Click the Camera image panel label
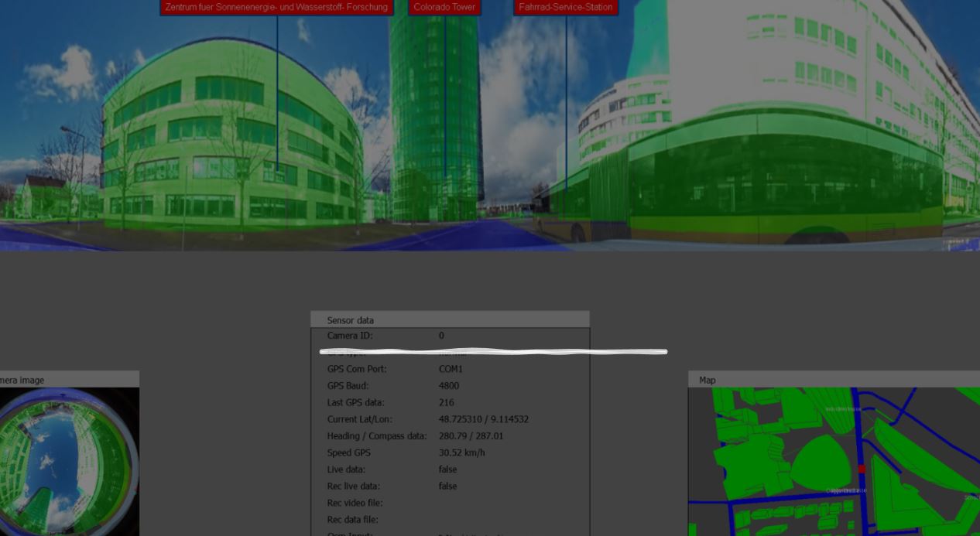Image resolution: width=980 pixels, height=536 pixels. pyautogui.click(x=23, y=380)
